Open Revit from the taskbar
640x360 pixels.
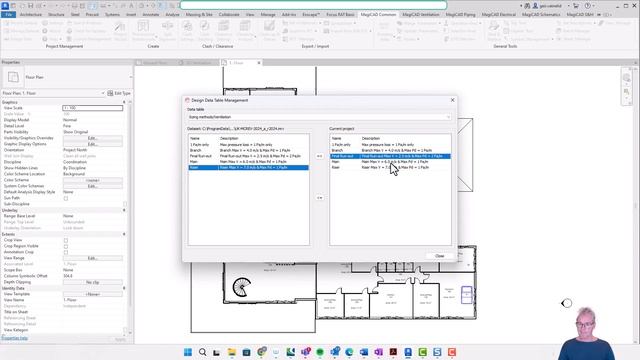point(408,352)
